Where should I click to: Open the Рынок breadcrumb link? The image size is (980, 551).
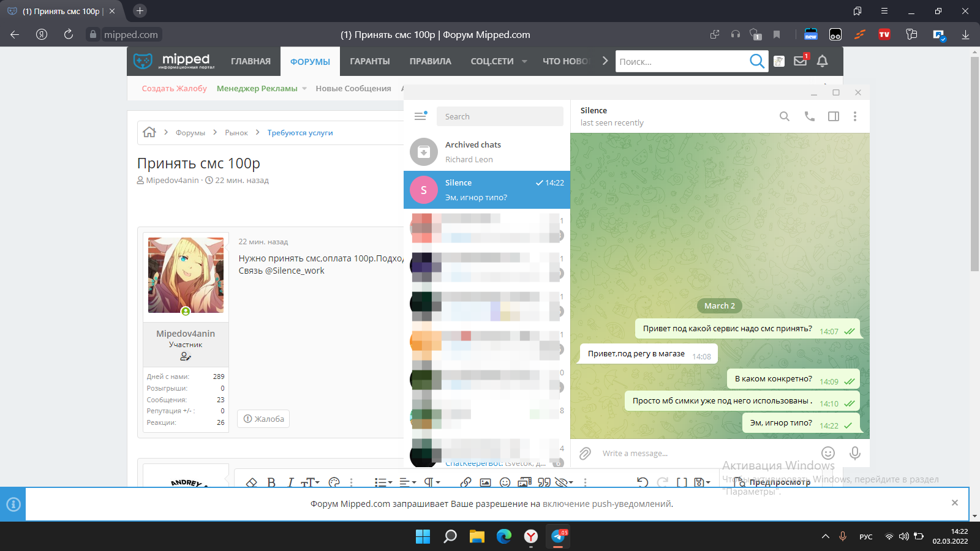[236, 133]
